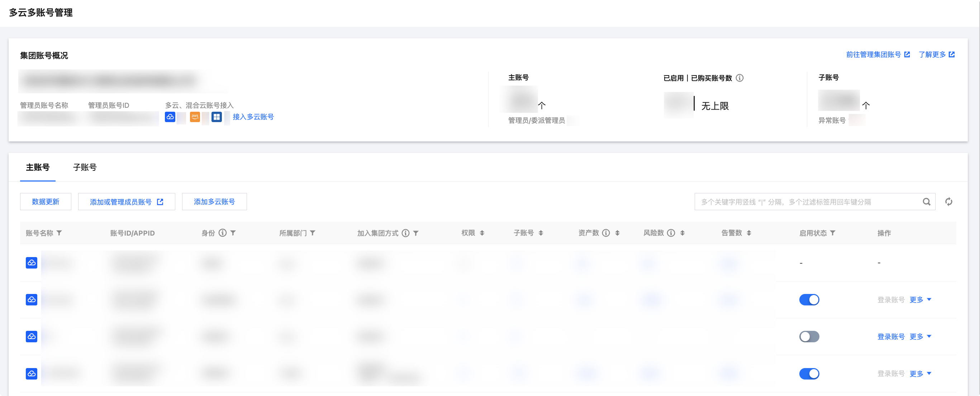980x396 pixels.
Task: Click info icon next to 已购买账号数
Action: tap(739, 78)
